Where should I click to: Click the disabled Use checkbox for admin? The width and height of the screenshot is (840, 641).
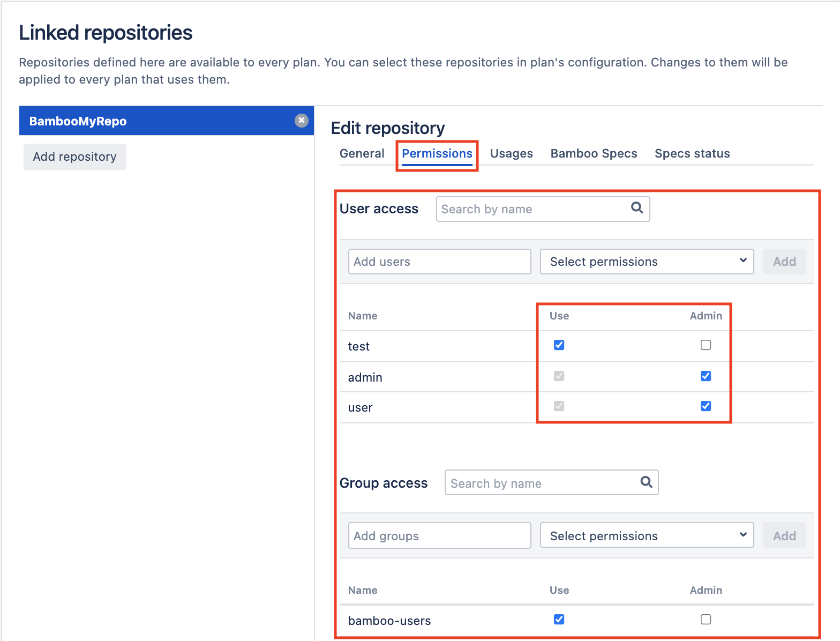(x=559, y=376)
